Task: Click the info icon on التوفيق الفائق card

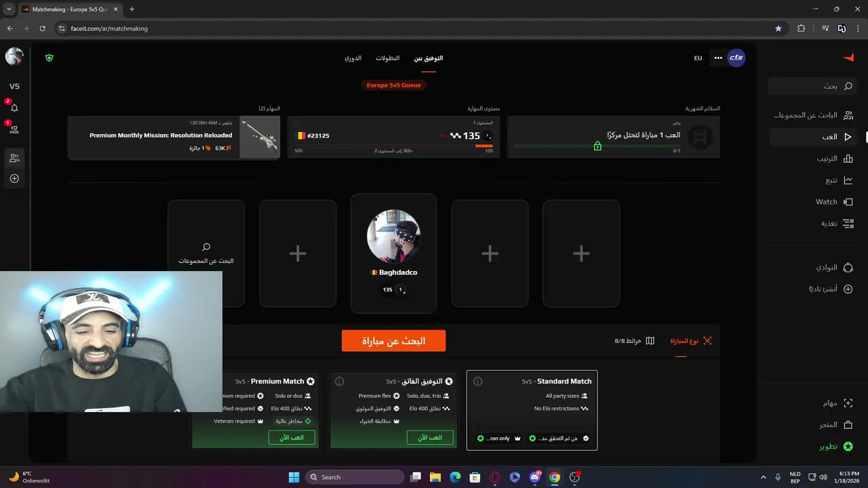Action: coord(340,382)
